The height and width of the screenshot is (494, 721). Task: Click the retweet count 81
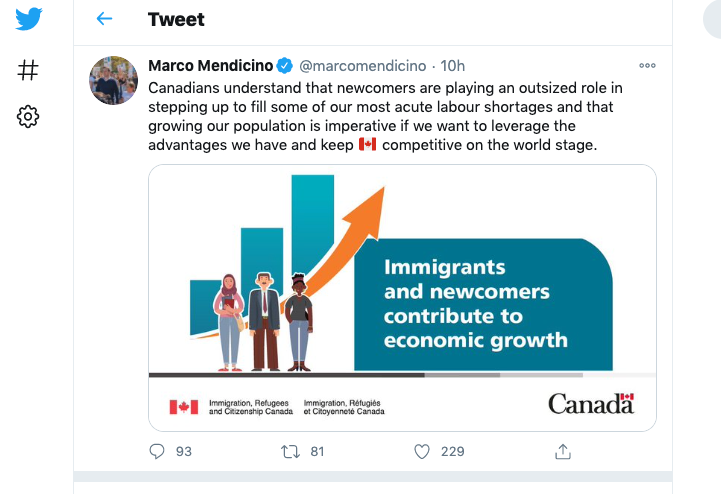point(317,452)
